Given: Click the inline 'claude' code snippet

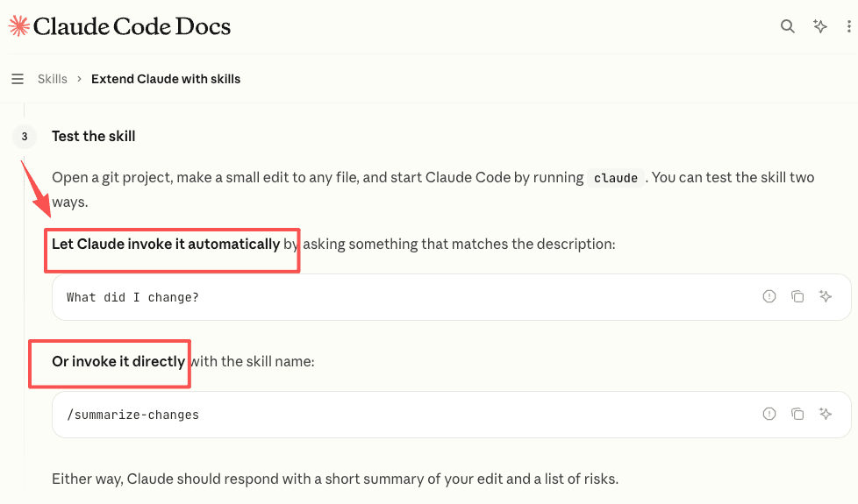Looking at the screenshot, I should pyautogui.click(x=616, y=178).
